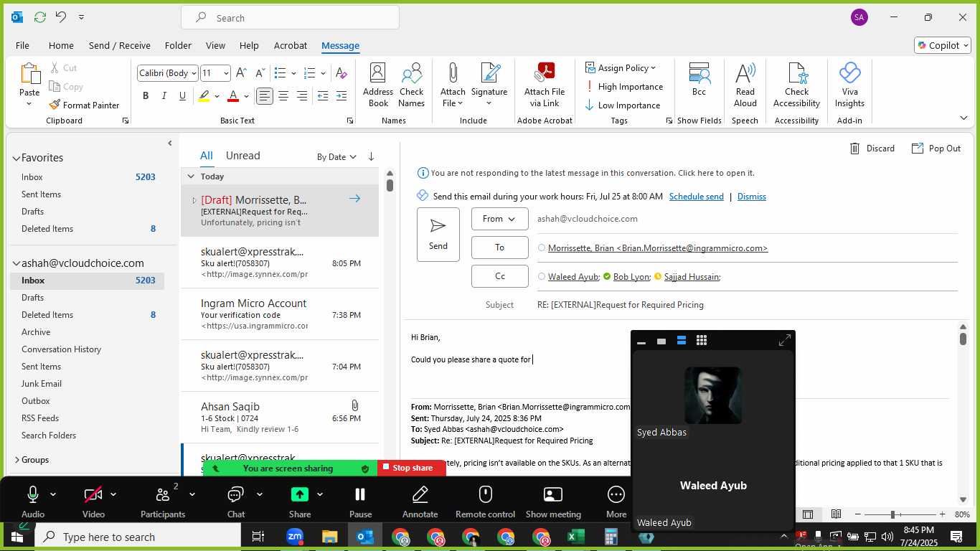Open bullets list dropdown
This screenshot has width=980, height=551.
tap(293, 73)
